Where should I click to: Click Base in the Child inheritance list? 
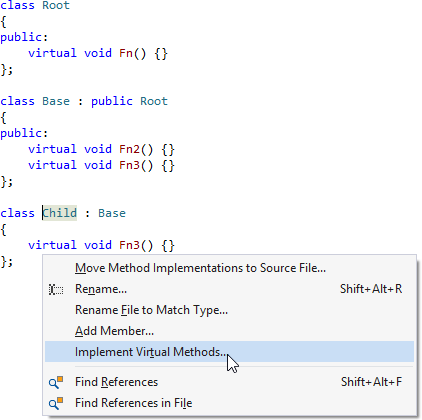pyautogui.click(x=112, y=213)
